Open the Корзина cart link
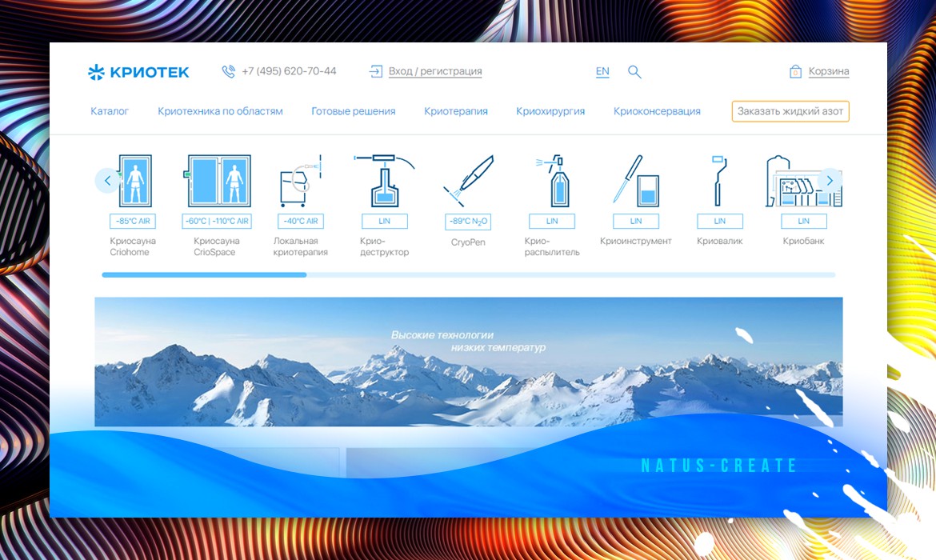936x560 pixels. pyautogui.click(x=829, y=71)
